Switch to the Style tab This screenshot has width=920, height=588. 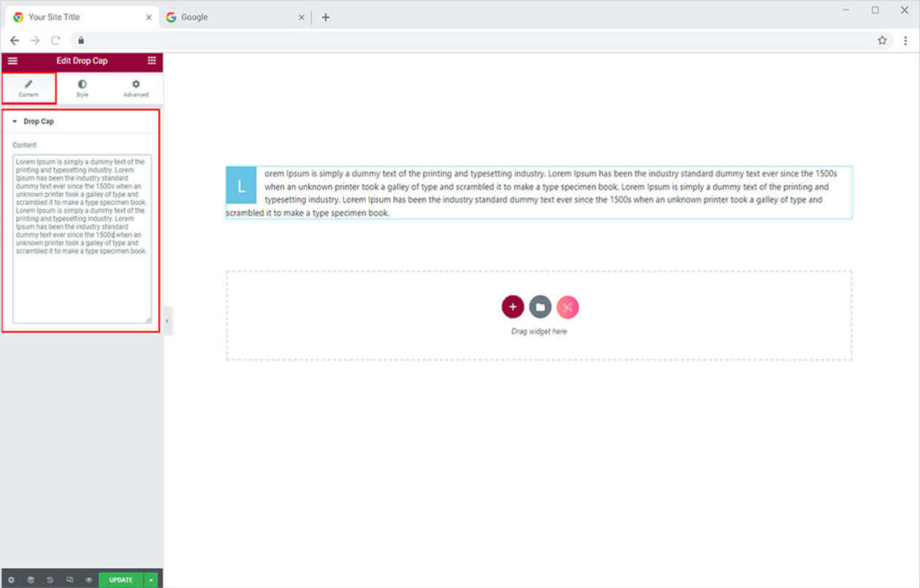tap(82, 88)
